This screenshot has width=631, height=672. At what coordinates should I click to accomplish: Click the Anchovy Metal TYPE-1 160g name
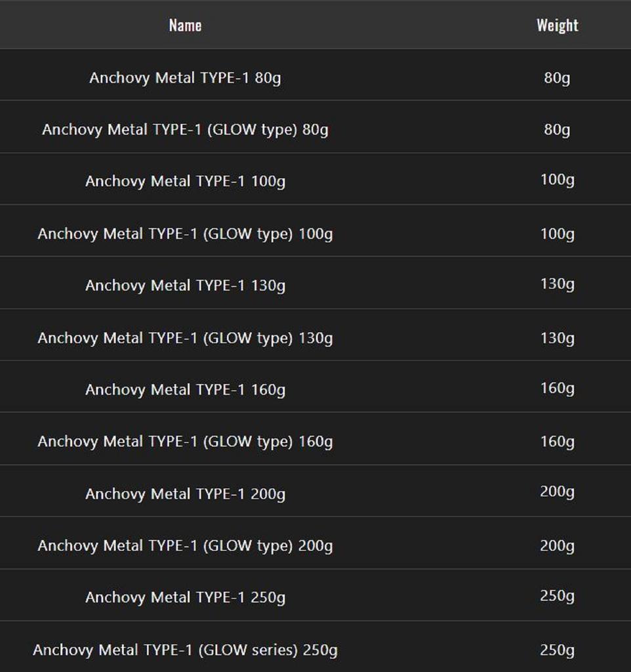185,390
